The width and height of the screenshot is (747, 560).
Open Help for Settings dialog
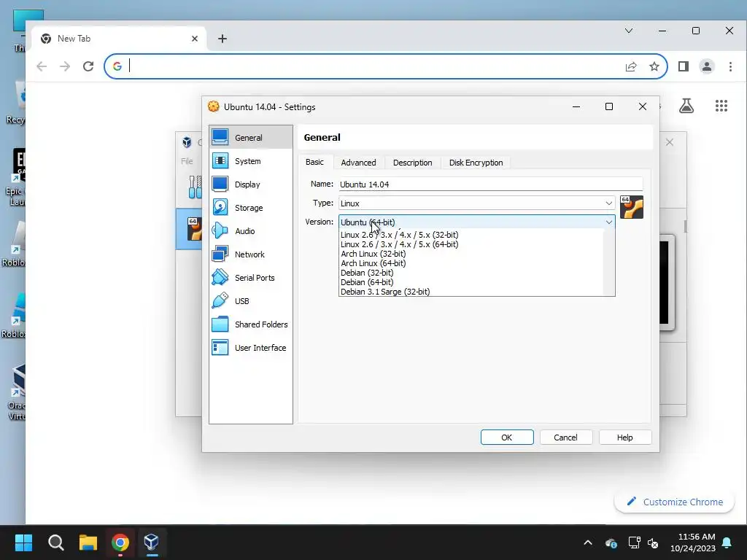click(624, 437)
